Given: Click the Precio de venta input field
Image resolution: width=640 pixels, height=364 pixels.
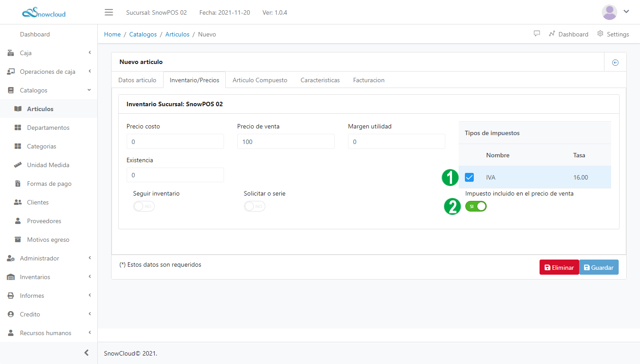Looking at the screenshot, I should click(285, 141).
